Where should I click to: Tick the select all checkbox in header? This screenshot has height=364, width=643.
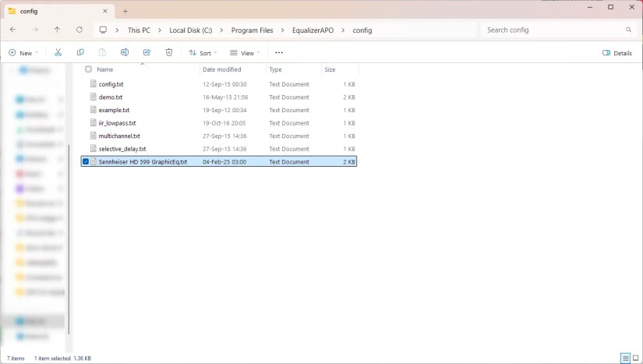88,69
